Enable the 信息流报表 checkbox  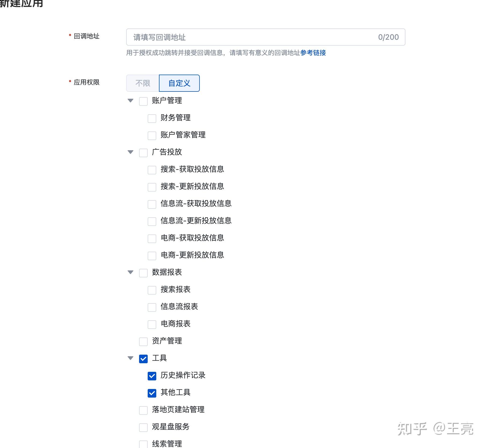[152, 307]
